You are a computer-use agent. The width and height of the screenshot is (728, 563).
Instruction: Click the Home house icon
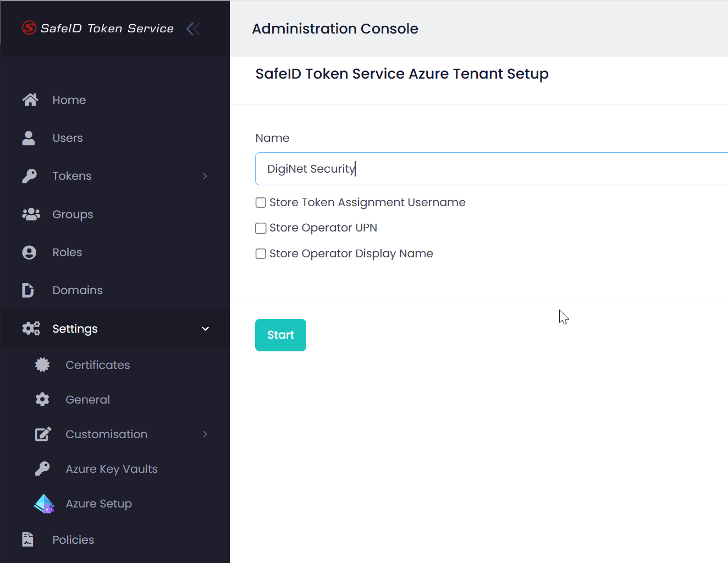[30, 100]
